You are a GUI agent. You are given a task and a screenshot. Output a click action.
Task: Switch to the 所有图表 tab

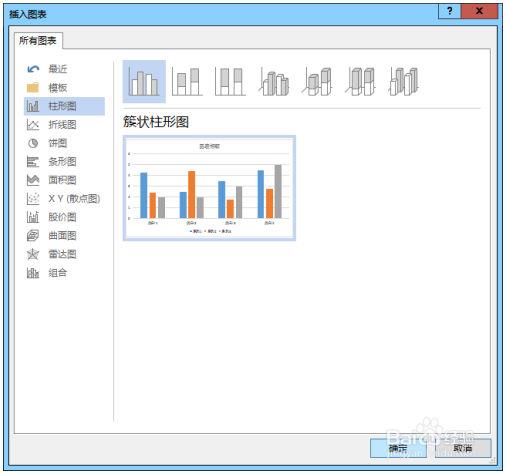click(x=38, y=41)
